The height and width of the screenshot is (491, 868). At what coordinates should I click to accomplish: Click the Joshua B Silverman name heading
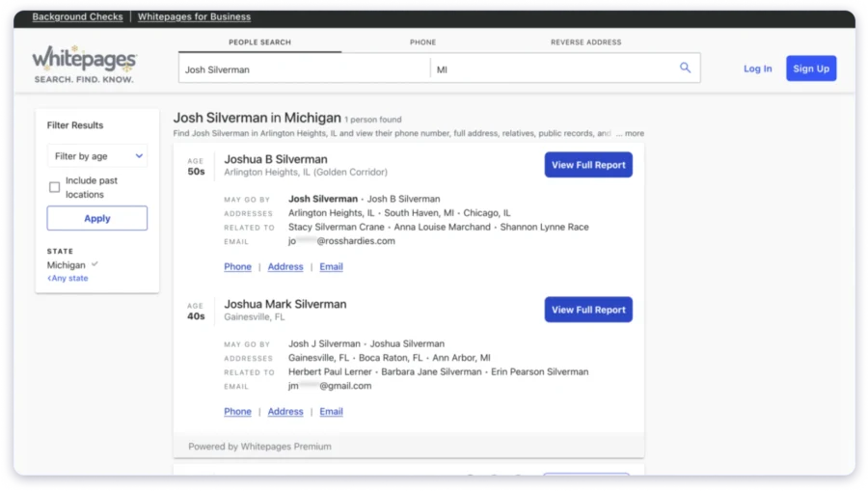tap(276, 159)
